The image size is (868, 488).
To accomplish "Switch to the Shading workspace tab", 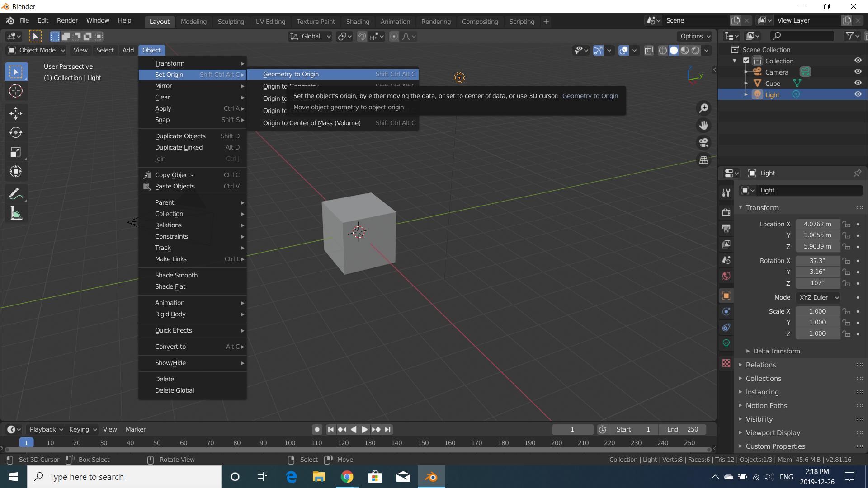I will pyautogui.click(x=358, y=22).
